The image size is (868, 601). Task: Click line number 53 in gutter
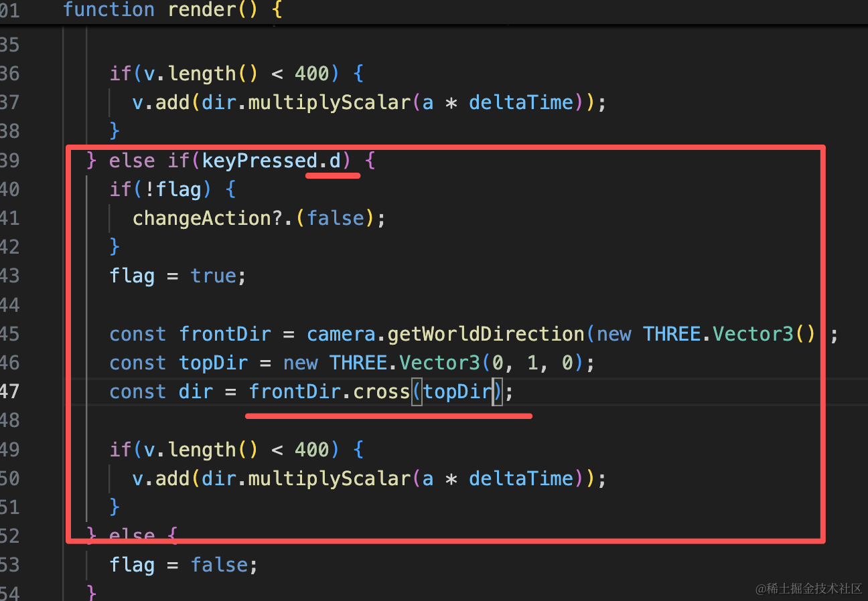pos(9,565)
